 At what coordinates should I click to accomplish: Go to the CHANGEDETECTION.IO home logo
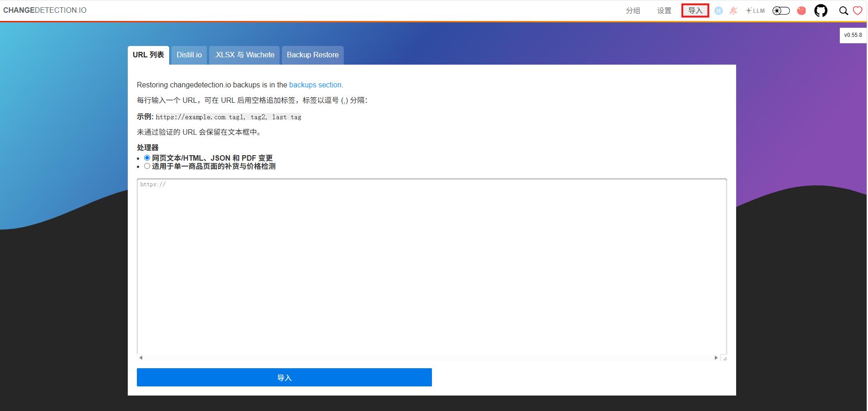point(45,10)
